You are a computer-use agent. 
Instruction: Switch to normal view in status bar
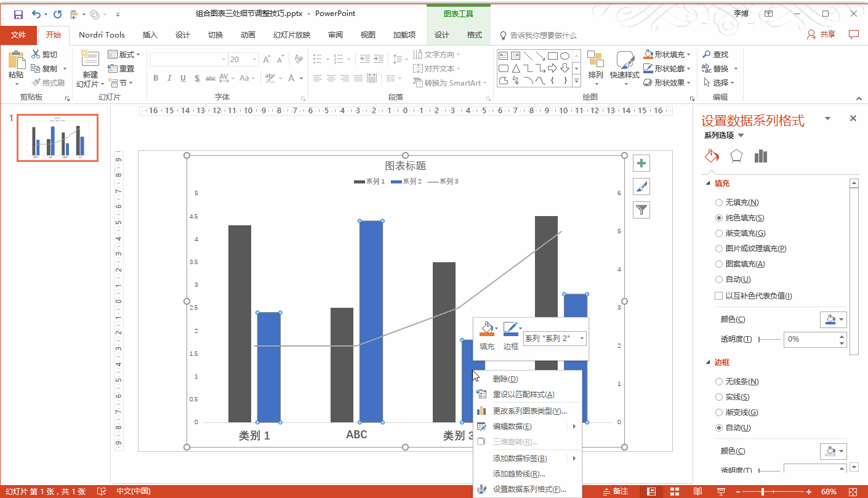coord(651,491)
